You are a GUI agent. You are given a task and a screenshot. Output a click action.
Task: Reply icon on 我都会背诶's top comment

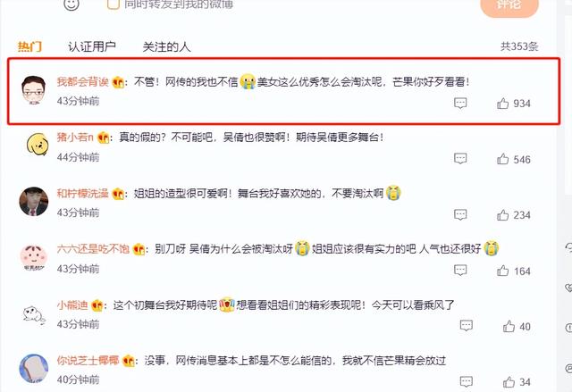coord(460,103)
